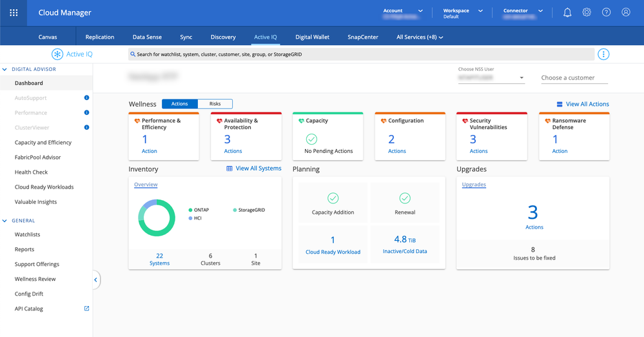Click the info icon next to AutoSupport

coord(86,98)
